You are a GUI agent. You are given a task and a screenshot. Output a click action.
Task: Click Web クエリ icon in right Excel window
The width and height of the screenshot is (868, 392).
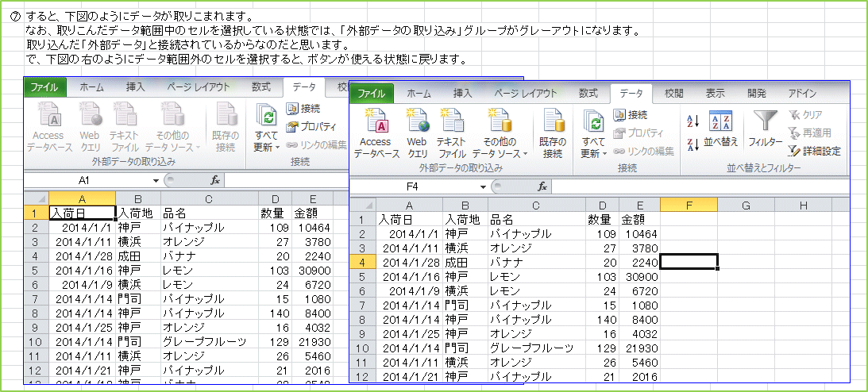click(418, 132)
